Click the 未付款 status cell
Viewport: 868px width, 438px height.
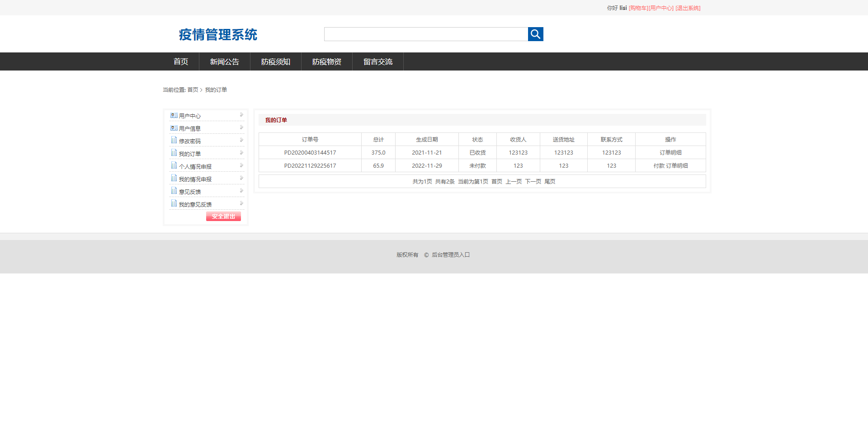click(x=477, y=166)
